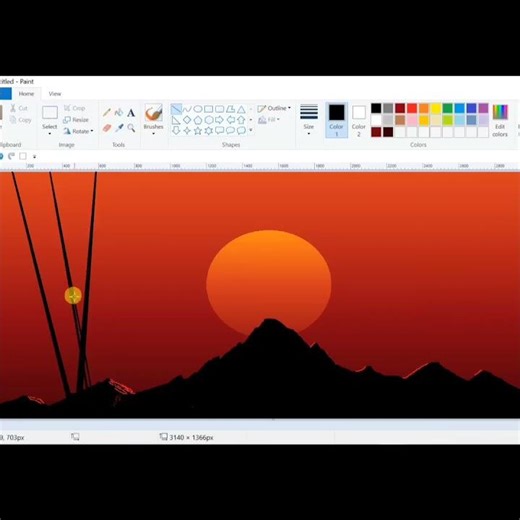
Task: Pick the first custom dark red swatch
Action: click(x=376, y=132)
